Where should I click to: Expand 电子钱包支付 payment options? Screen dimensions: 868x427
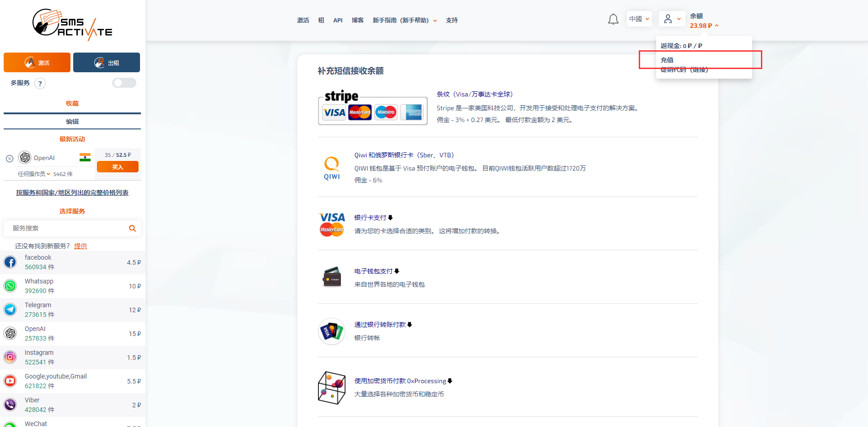tap(377, 271)
